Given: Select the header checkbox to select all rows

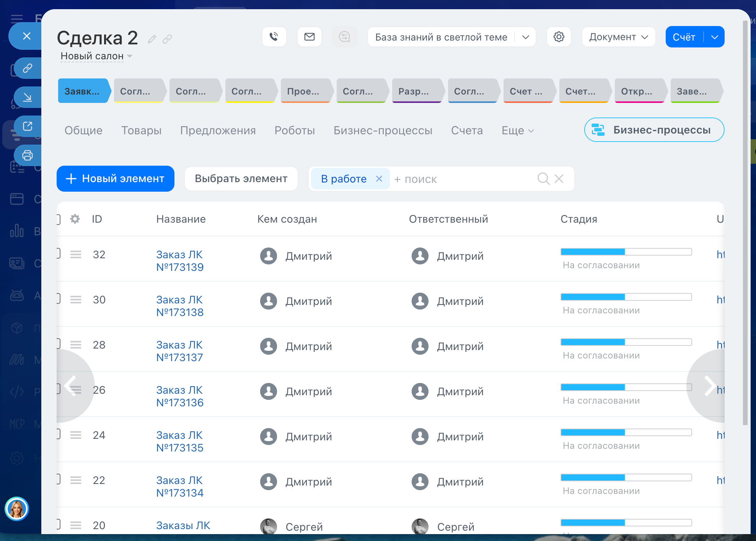Looking at the screenshot, I should [x=57, y=219].
